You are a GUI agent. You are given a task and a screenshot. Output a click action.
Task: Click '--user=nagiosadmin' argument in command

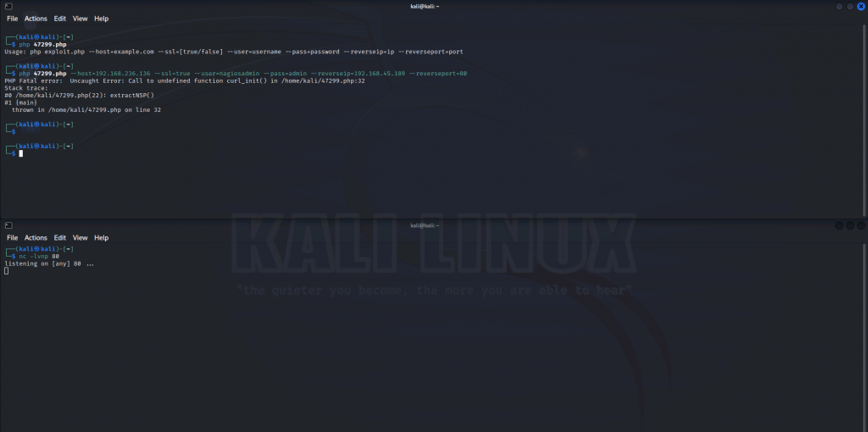click(x=226, y=74)
